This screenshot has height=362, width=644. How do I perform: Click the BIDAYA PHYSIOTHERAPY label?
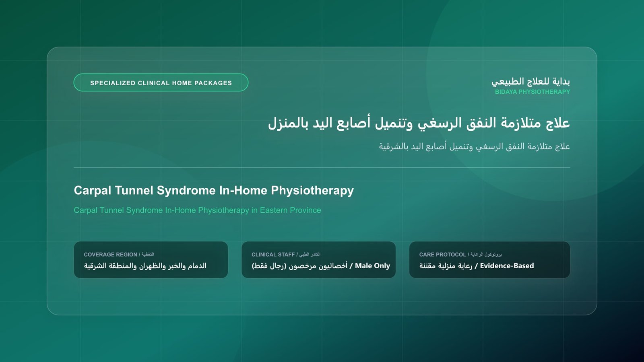point(533,92)
